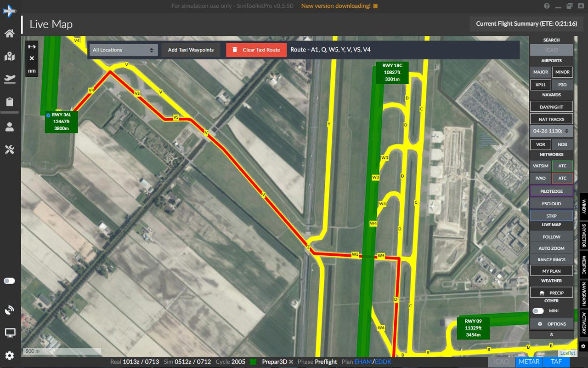The height and width of the screenshot is (368, 588).
Task: Open the Home page from the sidebar
Action: (x=9, y=33)
